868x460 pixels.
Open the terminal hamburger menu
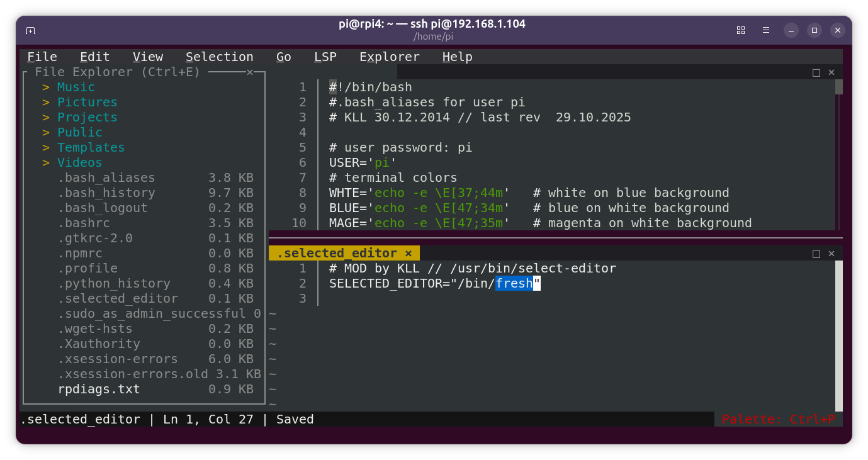(766, 30)
